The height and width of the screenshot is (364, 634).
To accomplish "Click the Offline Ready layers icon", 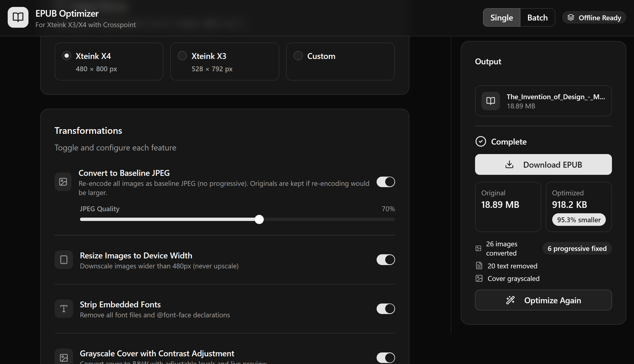I will pos(571,17).
